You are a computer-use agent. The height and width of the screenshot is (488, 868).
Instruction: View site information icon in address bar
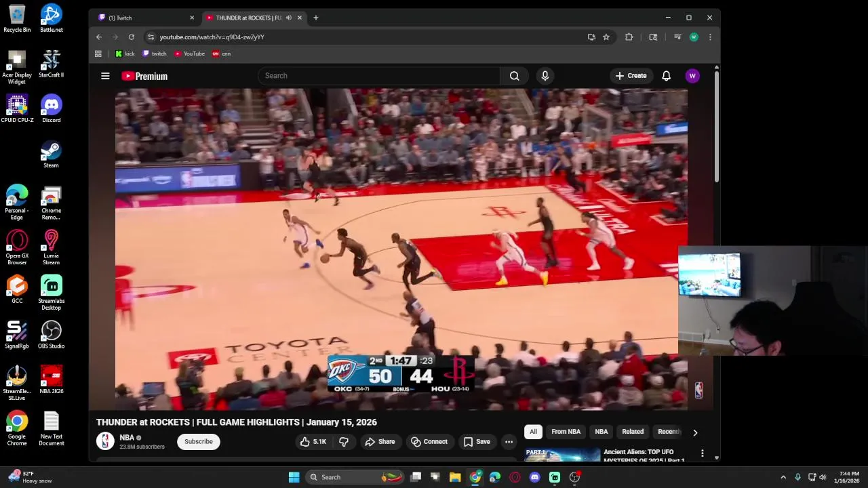(151, 37)
